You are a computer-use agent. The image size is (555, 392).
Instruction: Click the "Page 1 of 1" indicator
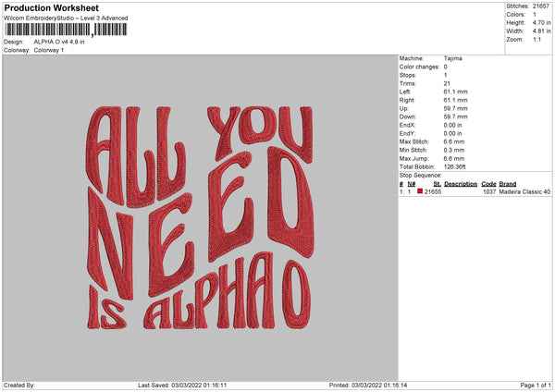tap(536, 386)
